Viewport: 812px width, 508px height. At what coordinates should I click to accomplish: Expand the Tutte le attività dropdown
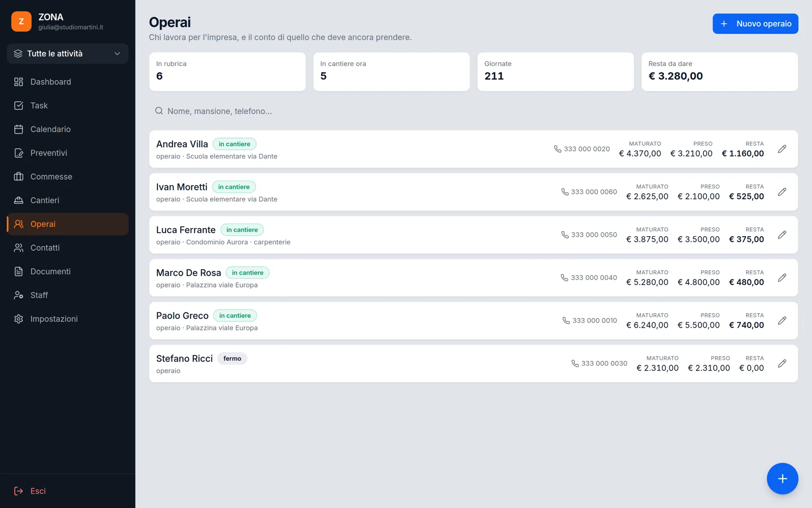click(x=67, y=53)
